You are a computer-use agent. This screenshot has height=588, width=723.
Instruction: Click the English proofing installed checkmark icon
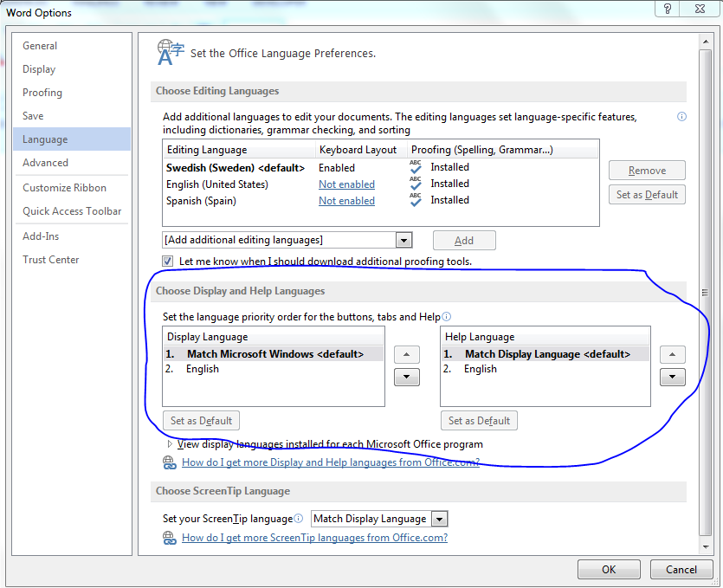(x=416, y=183)
